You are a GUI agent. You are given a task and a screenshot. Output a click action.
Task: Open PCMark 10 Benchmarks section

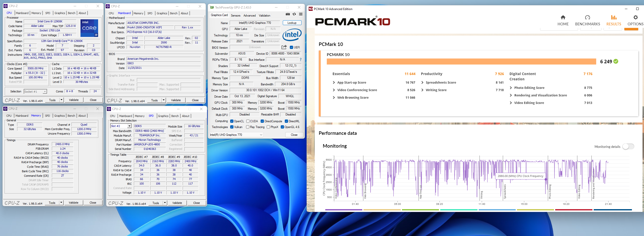tap(587, 20)
